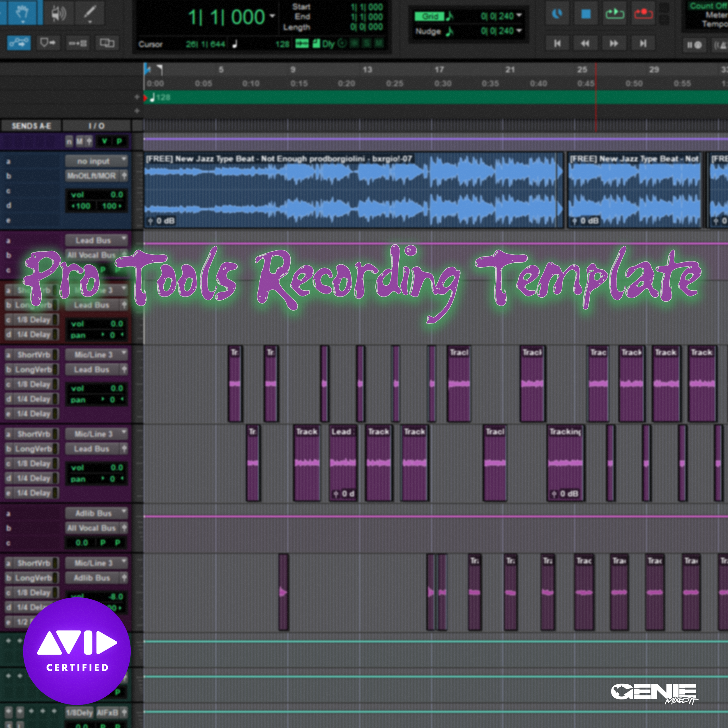
Task: Toggle the M mute button on top purple track
Action: (79, 142)
